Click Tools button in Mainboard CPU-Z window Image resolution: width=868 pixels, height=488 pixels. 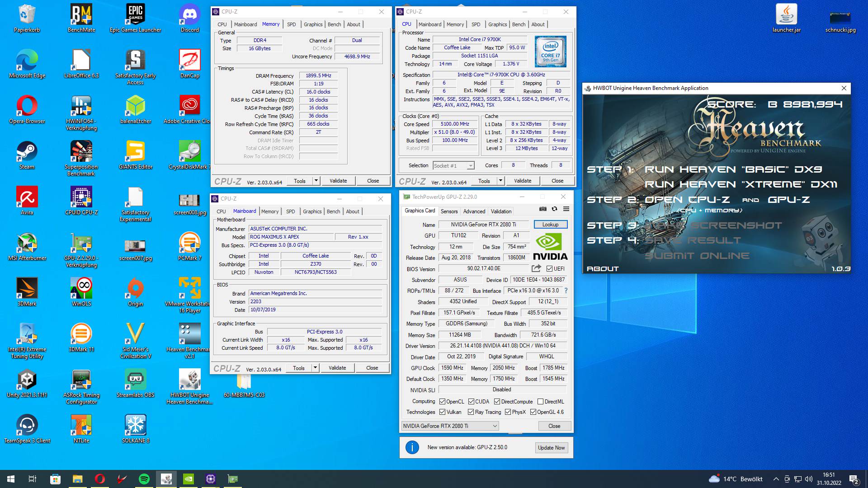point(299,368)
